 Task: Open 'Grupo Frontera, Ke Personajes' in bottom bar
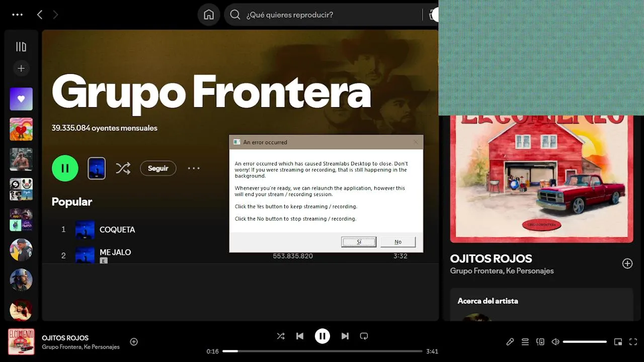pyautogui.click(x=81, y=347)
